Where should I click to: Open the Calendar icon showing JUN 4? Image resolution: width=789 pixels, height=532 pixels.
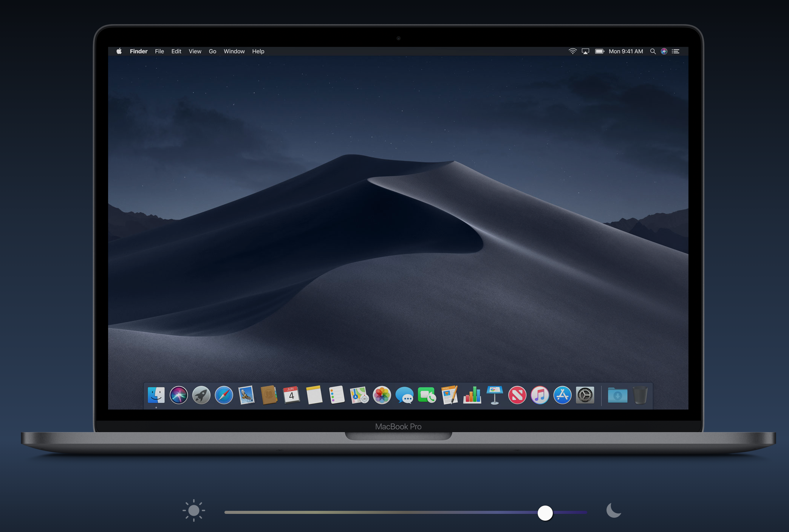tap(291, 395)
